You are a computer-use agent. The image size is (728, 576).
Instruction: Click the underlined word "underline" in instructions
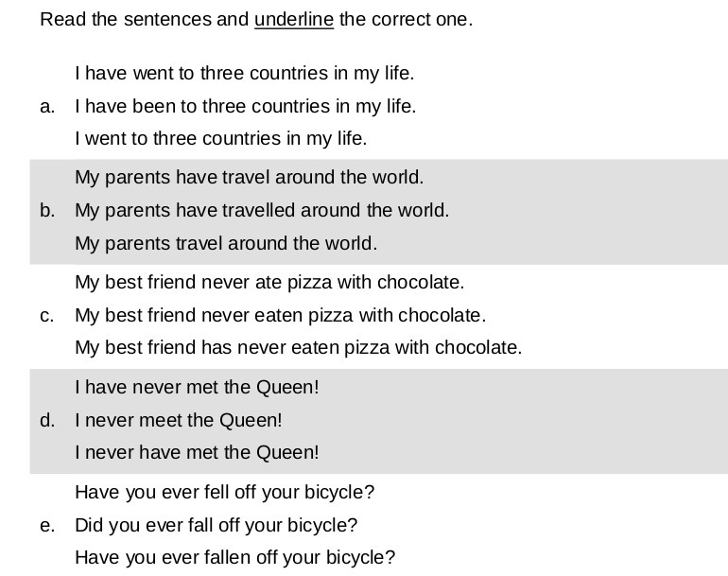[293, 19]
